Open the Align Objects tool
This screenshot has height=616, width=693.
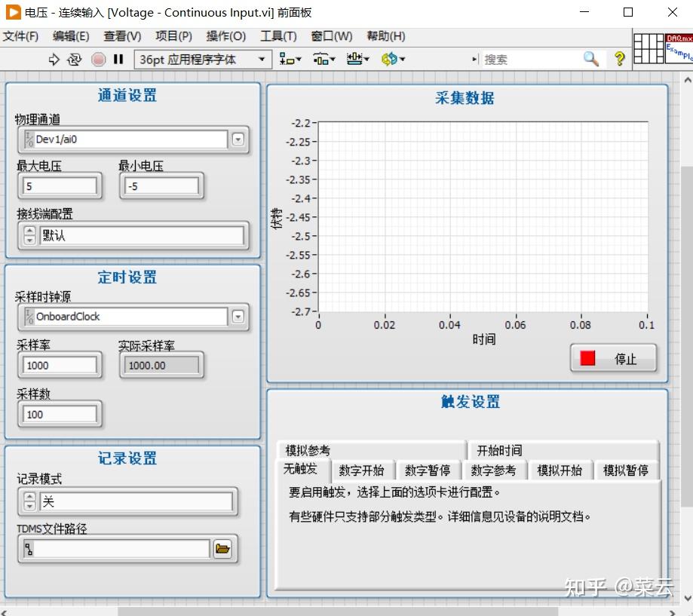(290, 59)
